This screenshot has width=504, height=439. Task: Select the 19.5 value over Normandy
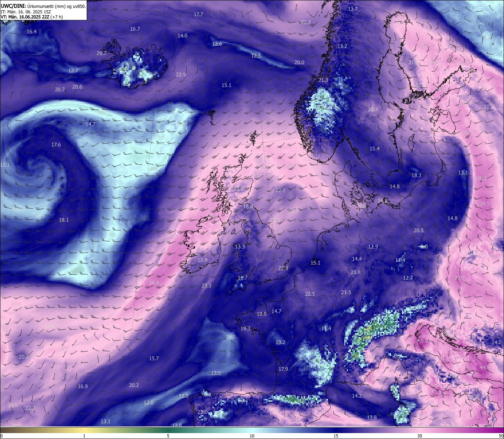(x=261, y=314)
